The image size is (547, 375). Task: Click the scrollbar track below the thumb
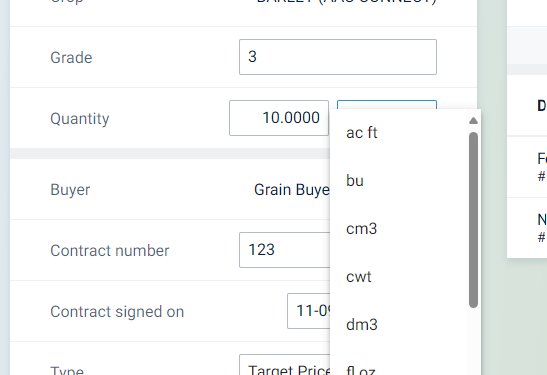point(473,342)
